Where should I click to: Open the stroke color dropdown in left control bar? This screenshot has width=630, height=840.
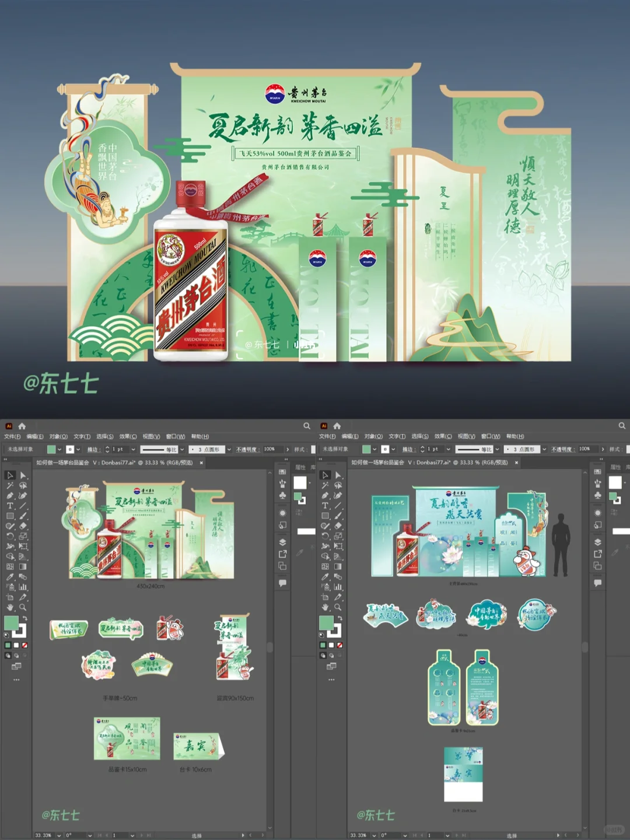click(78, 450)
